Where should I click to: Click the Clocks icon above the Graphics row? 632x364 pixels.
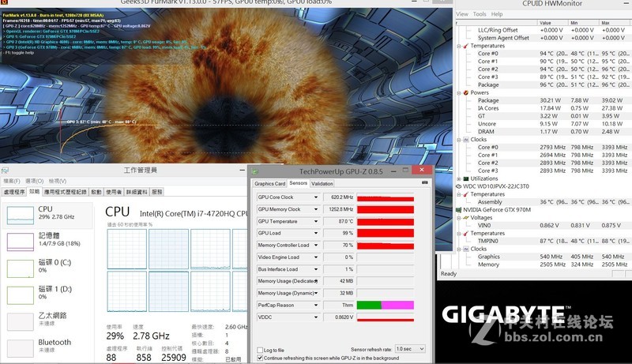click(x=465, y=250)
